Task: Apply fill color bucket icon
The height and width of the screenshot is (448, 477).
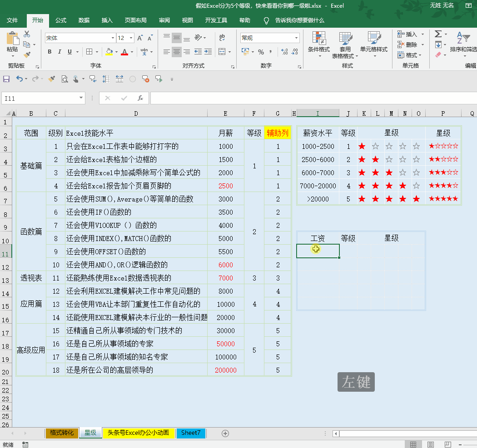Action: click(109, 52)
